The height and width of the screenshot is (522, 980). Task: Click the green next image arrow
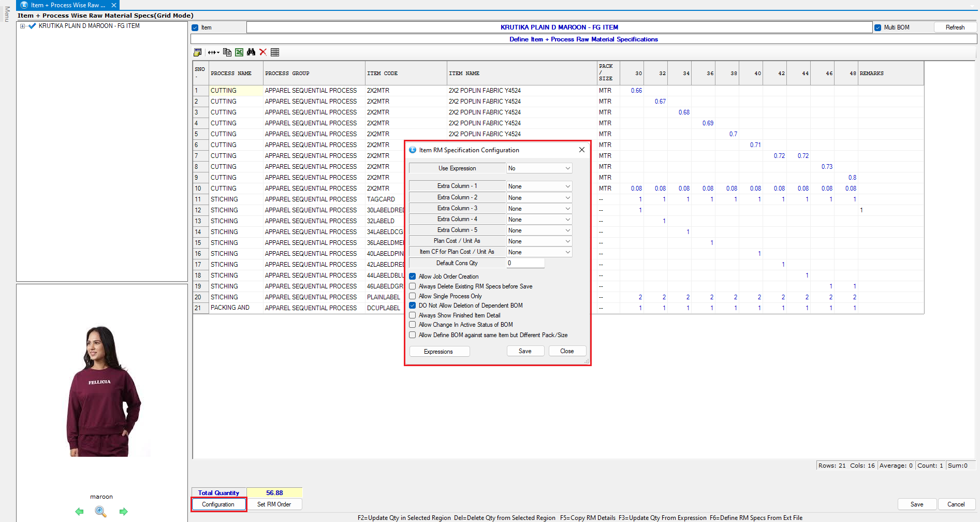pyautogui.click(x=123, y=512)
